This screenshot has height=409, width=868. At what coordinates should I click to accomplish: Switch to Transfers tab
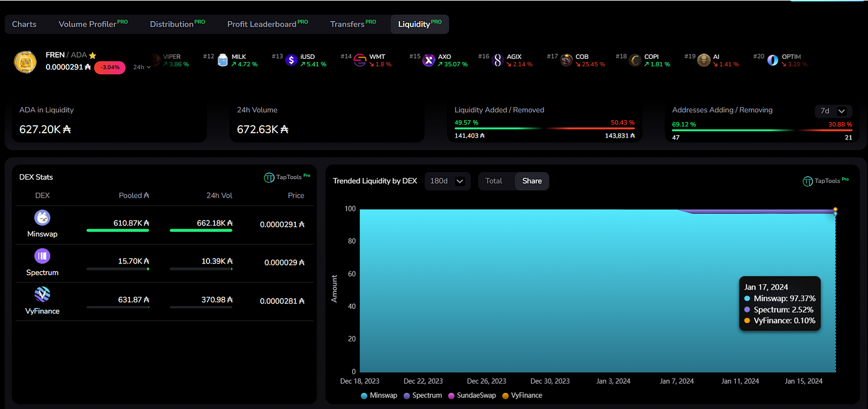coord(353,24)
